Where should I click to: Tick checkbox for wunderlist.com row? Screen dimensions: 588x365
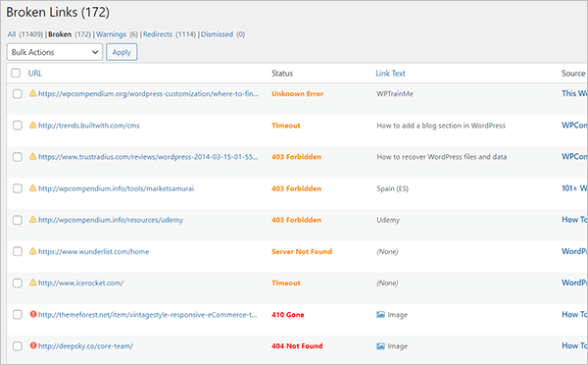(18, 251)
